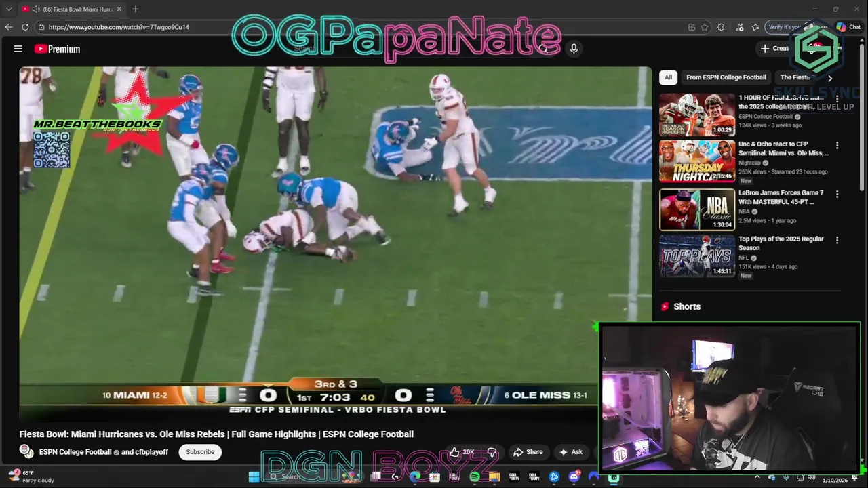Click the taskbar date 1/10/2026
Image resolution: width=868 pixels, height=488 pixels.
[x=835, y=480]
